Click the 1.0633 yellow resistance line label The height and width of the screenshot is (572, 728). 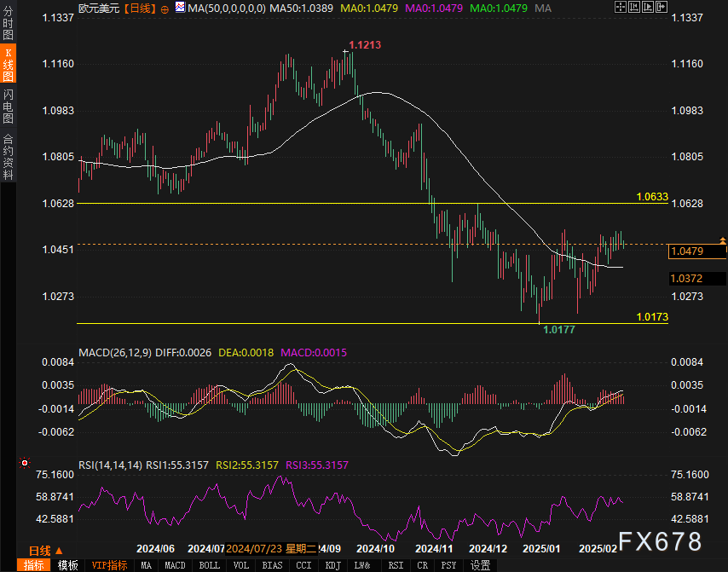click(x=651, y=197)
